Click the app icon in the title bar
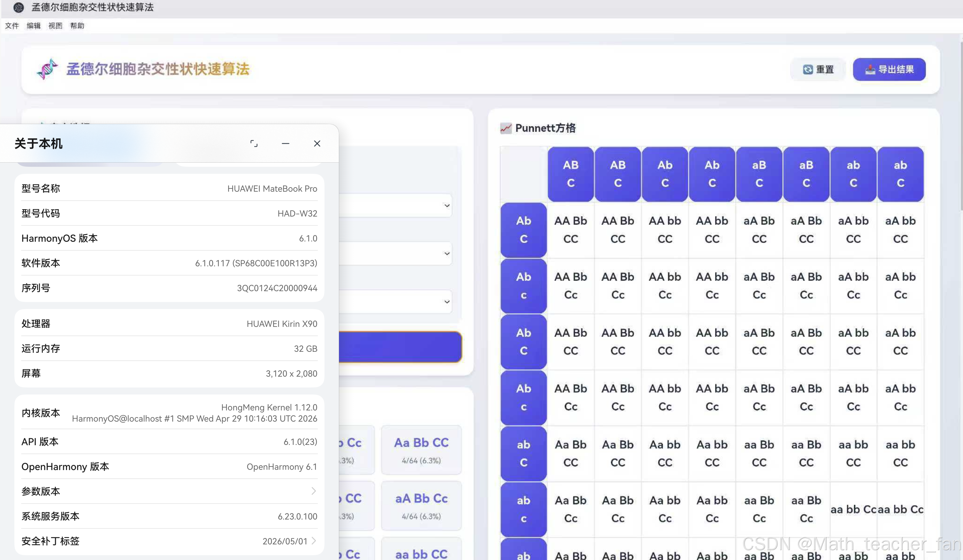 (x=18, y=7)
